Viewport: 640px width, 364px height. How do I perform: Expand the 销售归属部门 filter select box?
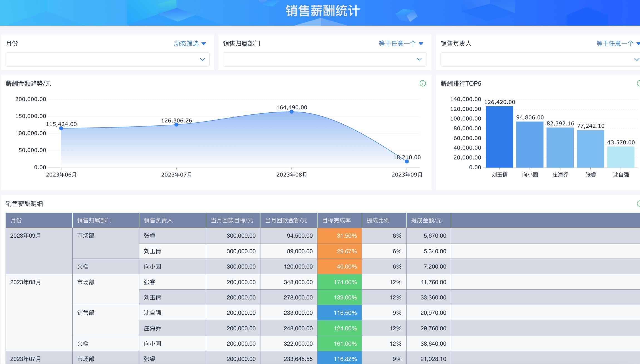324,59
